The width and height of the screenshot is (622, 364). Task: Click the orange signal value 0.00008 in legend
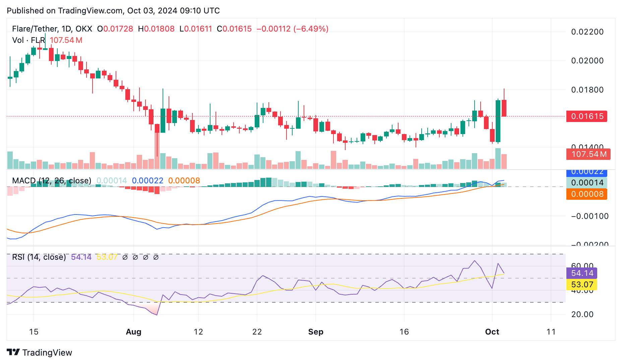(x=184, y=181)
